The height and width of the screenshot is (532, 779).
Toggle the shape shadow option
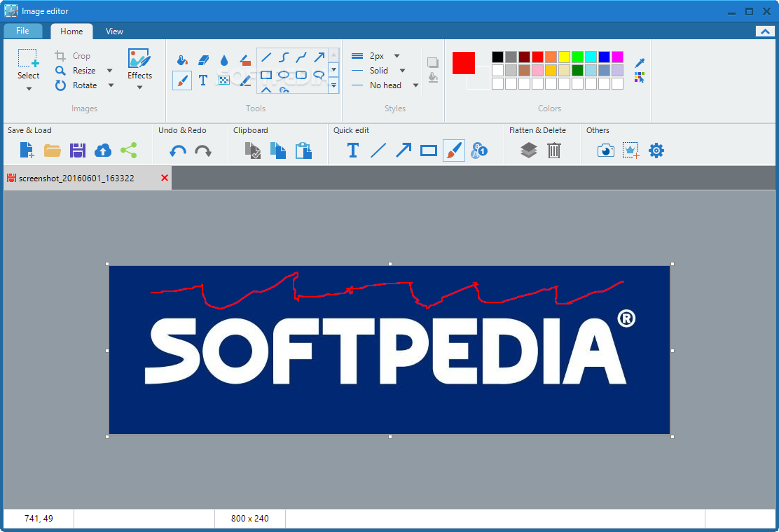coord(433,62)
